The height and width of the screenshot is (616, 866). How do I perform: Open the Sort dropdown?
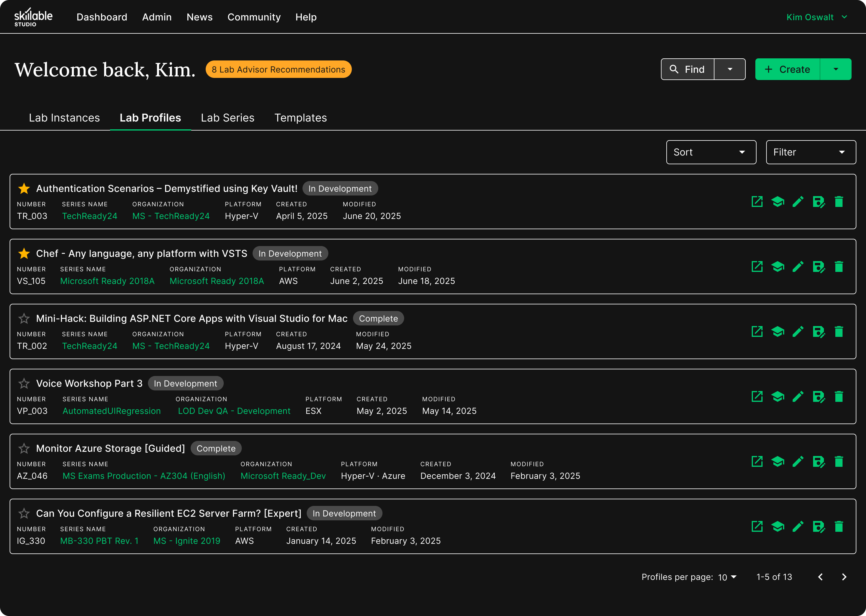711,152
